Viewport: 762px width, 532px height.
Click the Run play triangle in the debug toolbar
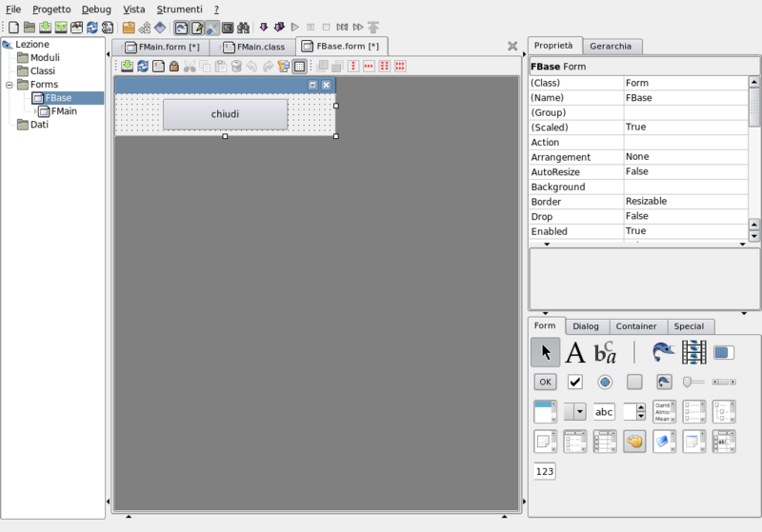click(x=294, y=28)
